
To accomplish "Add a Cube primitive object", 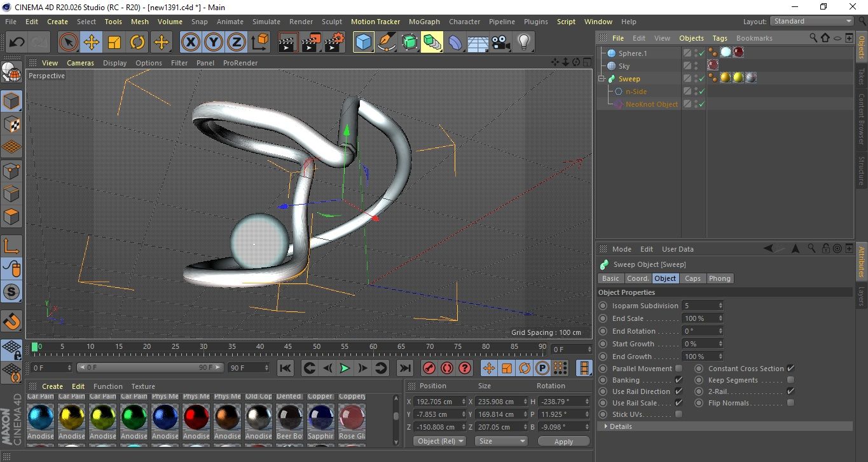I will point(363,43).
